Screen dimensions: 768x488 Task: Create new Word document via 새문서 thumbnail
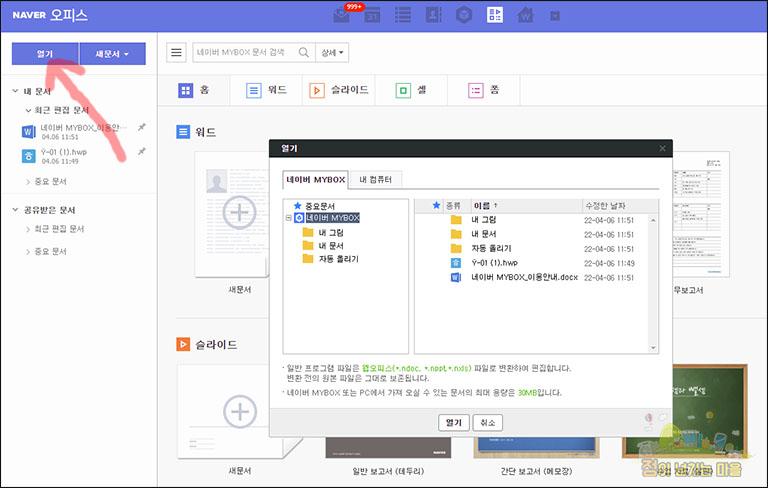coord(231,214)
